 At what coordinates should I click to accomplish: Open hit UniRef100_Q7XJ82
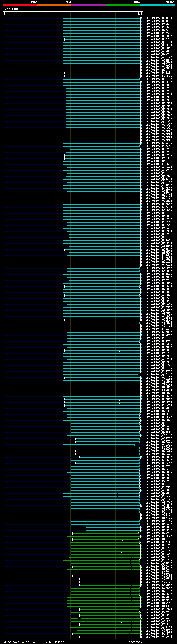point(159,30)
